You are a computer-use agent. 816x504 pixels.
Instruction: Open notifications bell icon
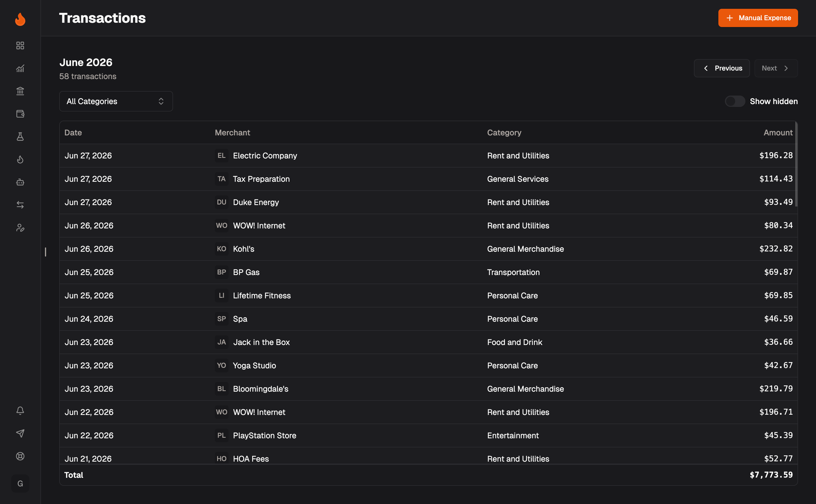tap(20, 410)
